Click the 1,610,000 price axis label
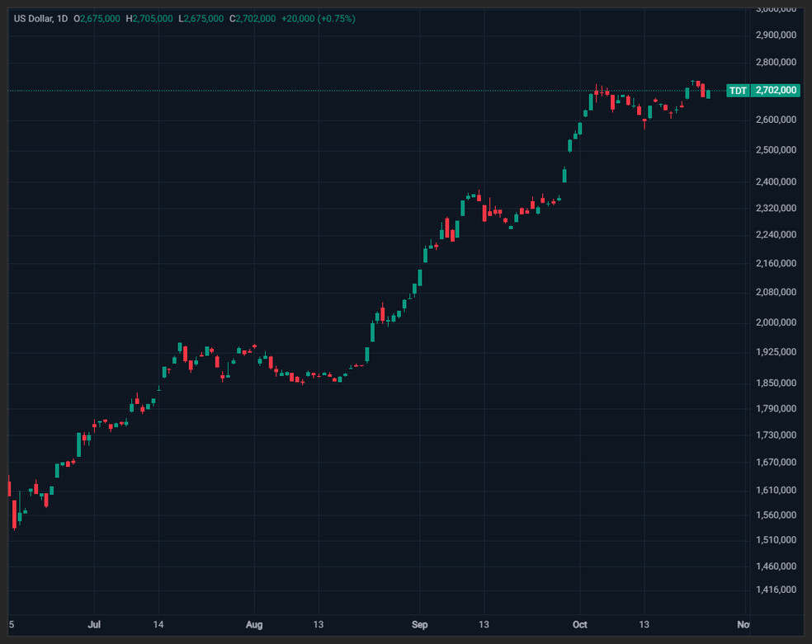 [x=776, y=490]
